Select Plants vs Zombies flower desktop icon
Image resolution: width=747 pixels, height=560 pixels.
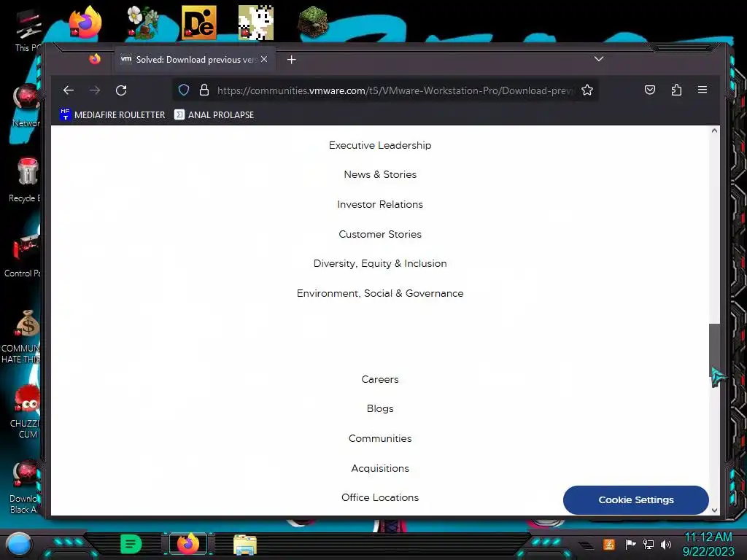142,23
